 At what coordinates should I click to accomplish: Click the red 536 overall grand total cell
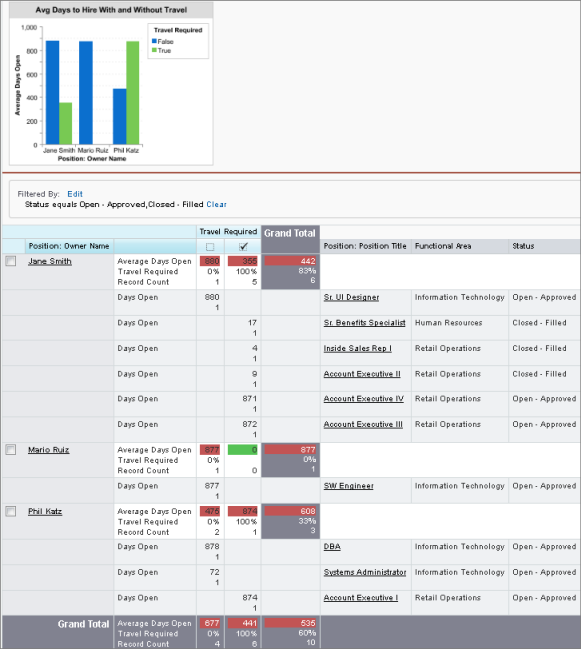(x=290, y=623)
